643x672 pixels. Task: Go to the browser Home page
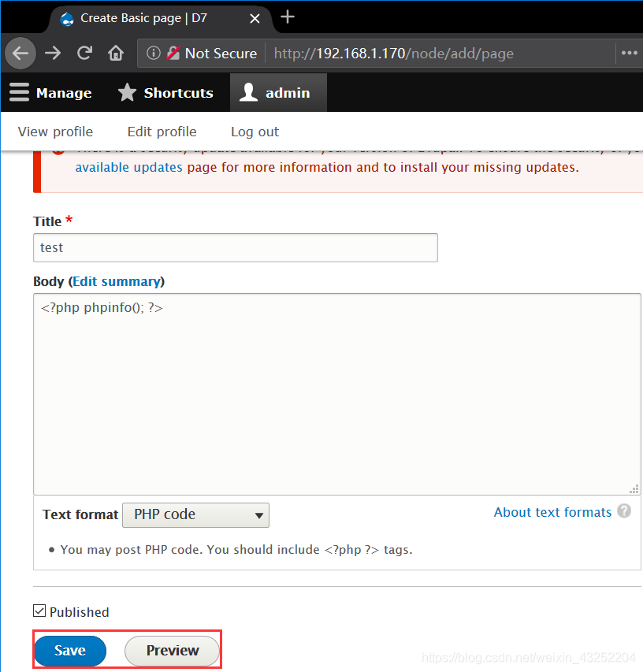[116, 53]
